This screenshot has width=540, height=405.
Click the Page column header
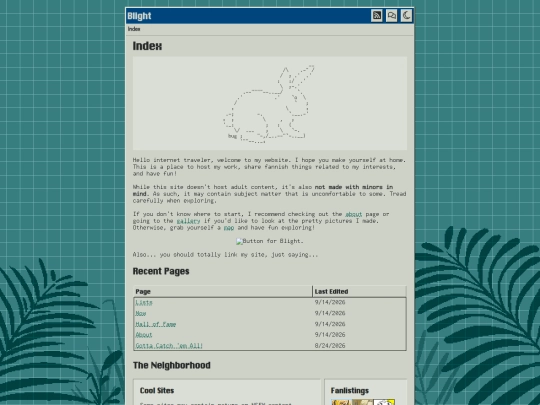coord(223,291)
